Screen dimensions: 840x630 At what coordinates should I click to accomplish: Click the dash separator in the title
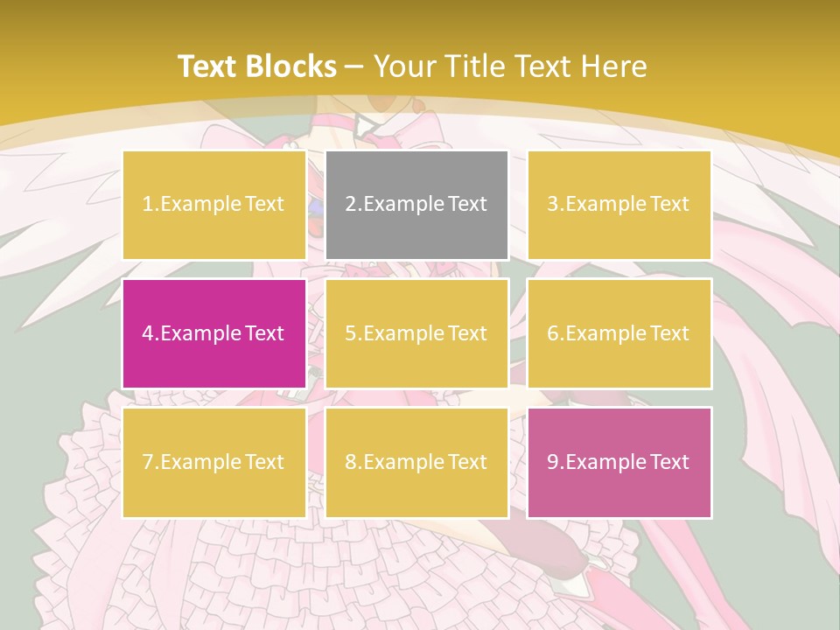coord(354,66)
